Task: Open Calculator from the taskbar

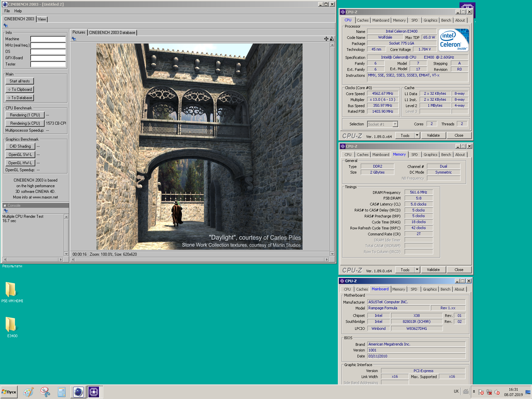Action: pyautogui.click(x=62, y=392)
